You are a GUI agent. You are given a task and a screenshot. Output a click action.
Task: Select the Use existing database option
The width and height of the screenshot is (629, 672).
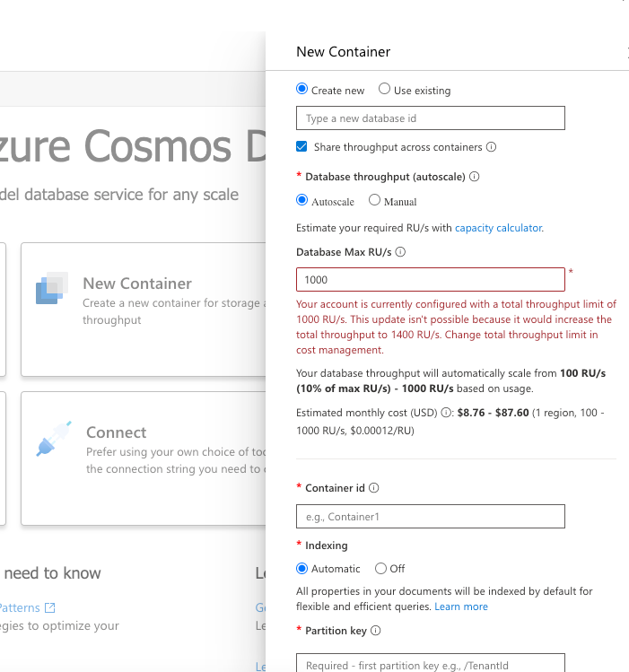tap(385, 90)
